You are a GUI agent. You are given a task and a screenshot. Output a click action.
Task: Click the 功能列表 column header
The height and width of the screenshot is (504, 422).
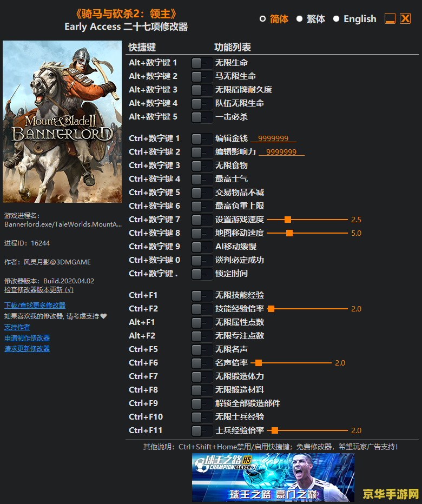tap(233, 47)
